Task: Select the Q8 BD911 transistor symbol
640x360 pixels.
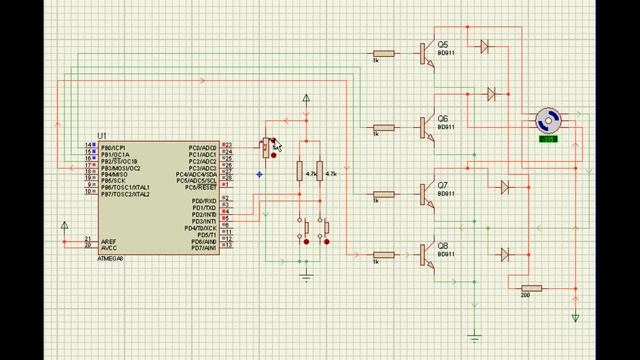Action: 427,255
